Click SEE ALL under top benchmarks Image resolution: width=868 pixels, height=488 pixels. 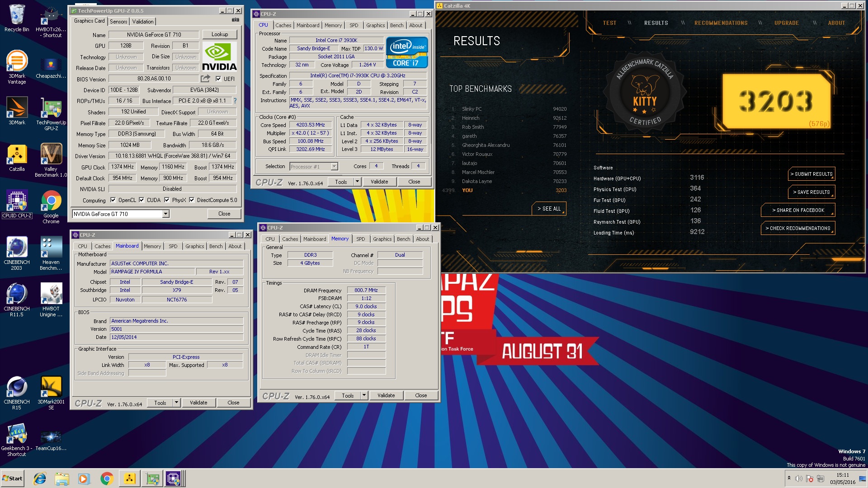click(x=549, y=209)
